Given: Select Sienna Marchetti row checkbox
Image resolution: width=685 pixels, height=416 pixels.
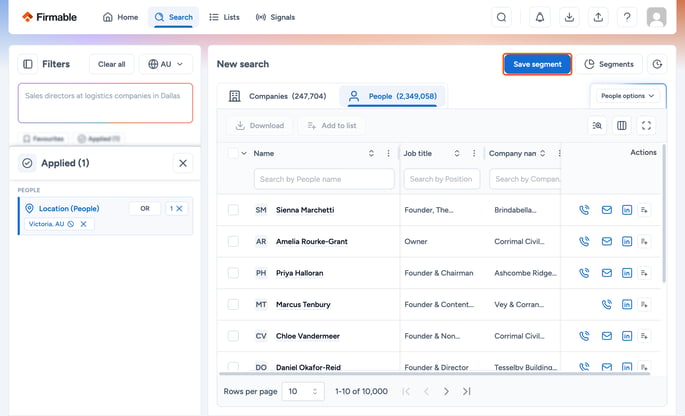Looking at the screenshot, I should (233, 210).
